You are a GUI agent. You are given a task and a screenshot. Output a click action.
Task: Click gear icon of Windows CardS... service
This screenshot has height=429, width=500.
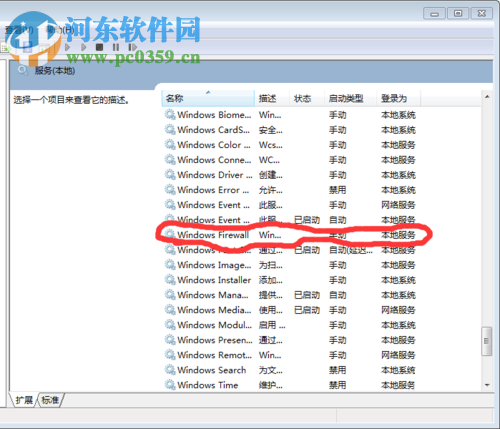pos(170,130)
